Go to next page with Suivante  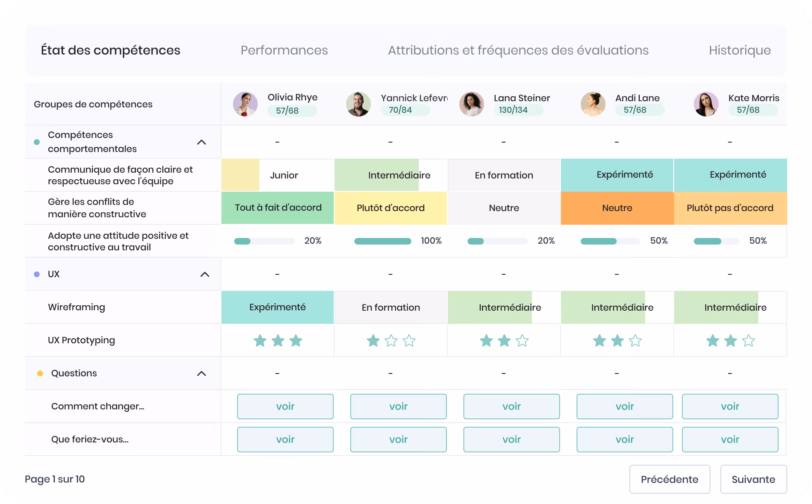click(x=753, y=479)
